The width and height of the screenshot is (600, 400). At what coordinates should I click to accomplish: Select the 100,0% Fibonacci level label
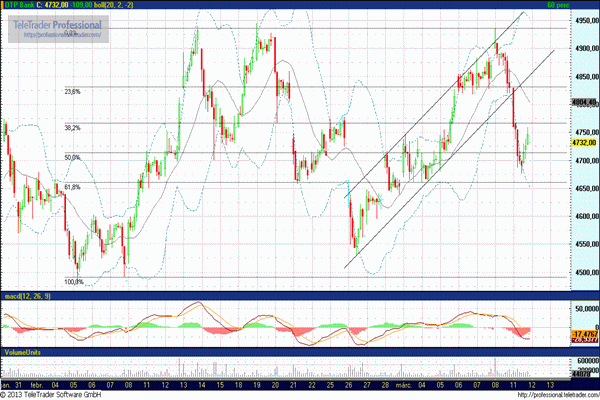[74, 282]
